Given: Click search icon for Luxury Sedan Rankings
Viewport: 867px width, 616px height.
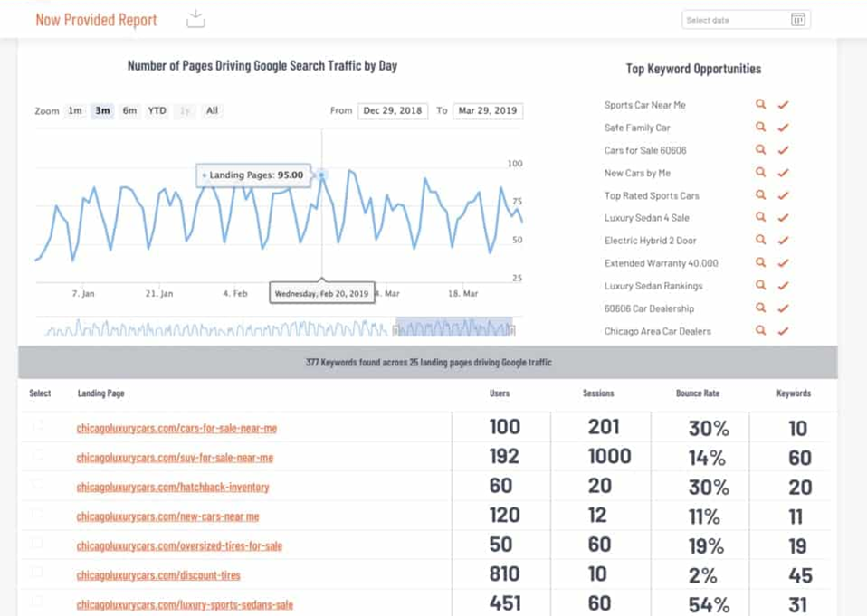Looking at the screenshot, I should [761, 286].
